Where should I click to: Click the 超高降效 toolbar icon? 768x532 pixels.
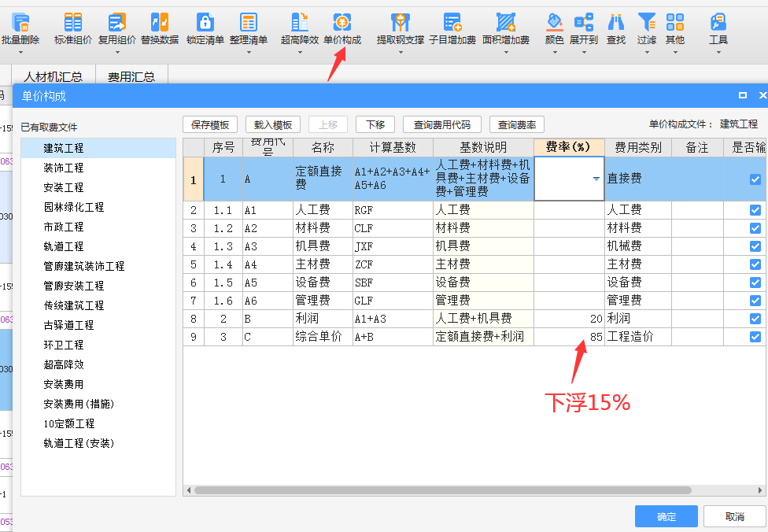click(x=300, y=23)
